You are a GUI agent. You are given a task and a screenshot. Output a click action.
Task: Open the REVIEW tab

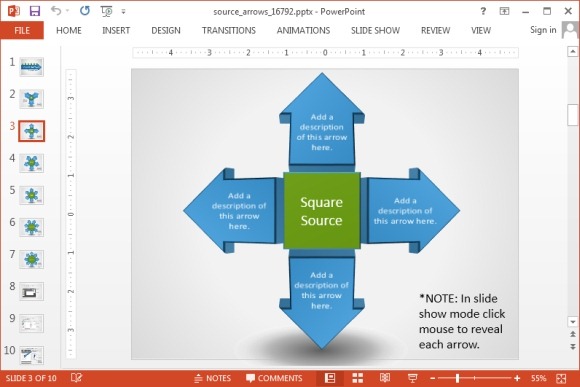coord(435,30)
